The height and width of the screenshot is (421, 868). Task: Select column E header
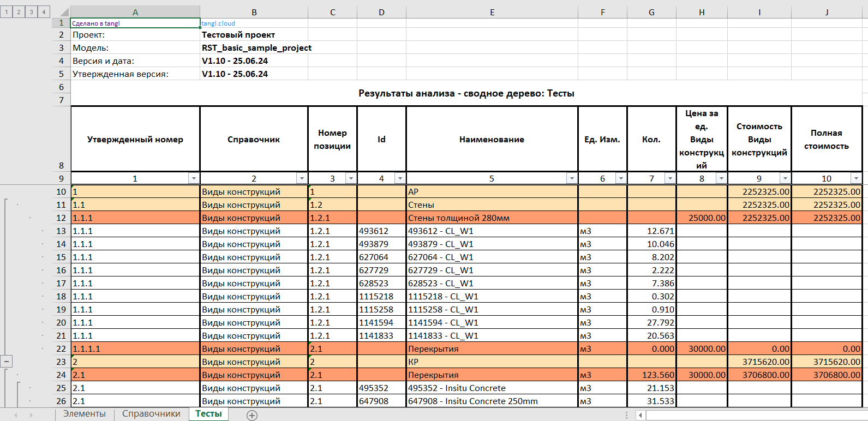tap(492, 12)
